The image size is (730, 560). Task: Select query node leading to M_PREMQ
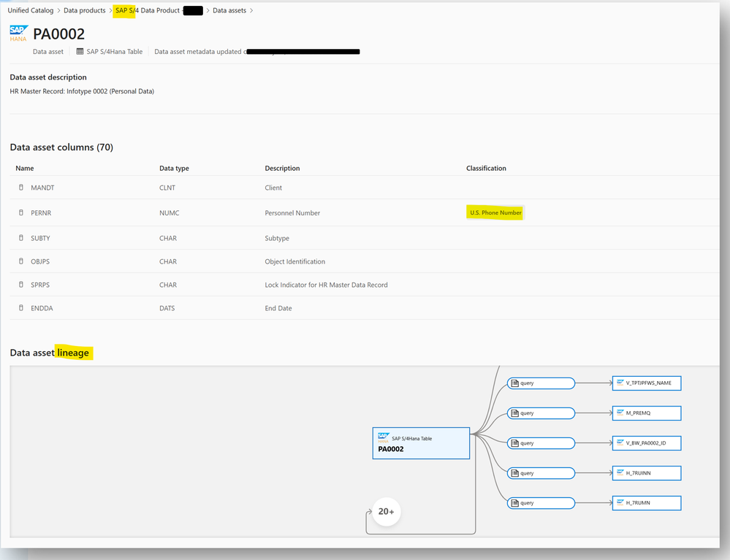[541, 413]
